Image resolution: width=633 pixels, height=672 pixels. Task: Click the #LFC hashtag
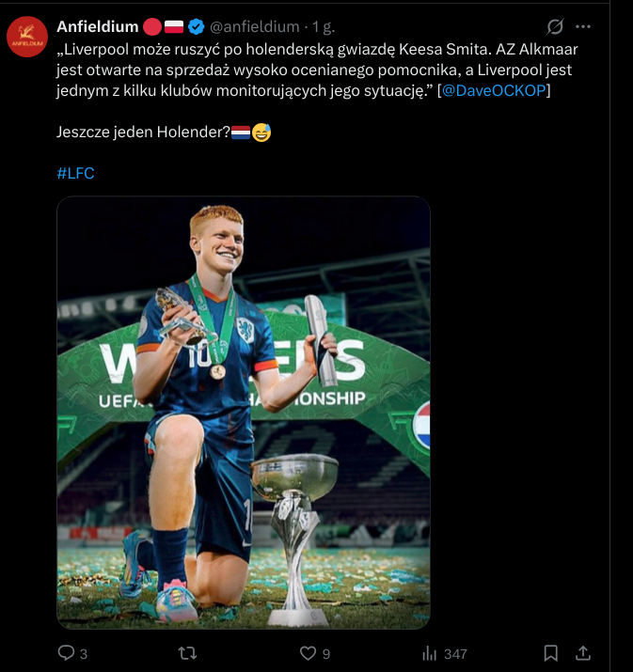tap(75, 173)
